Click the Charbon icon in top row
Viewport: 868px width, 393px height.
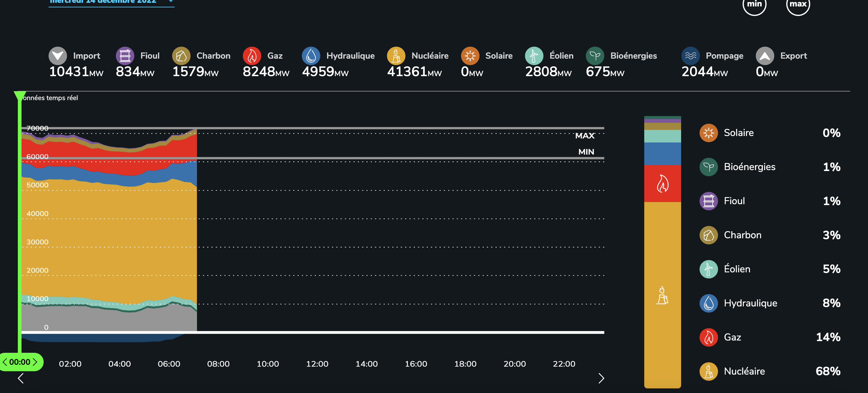pos(181,56)
